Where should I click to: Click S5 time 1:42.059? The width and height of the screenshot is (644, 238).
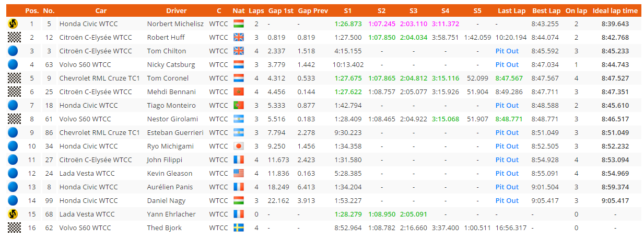[x=477, y=38]
